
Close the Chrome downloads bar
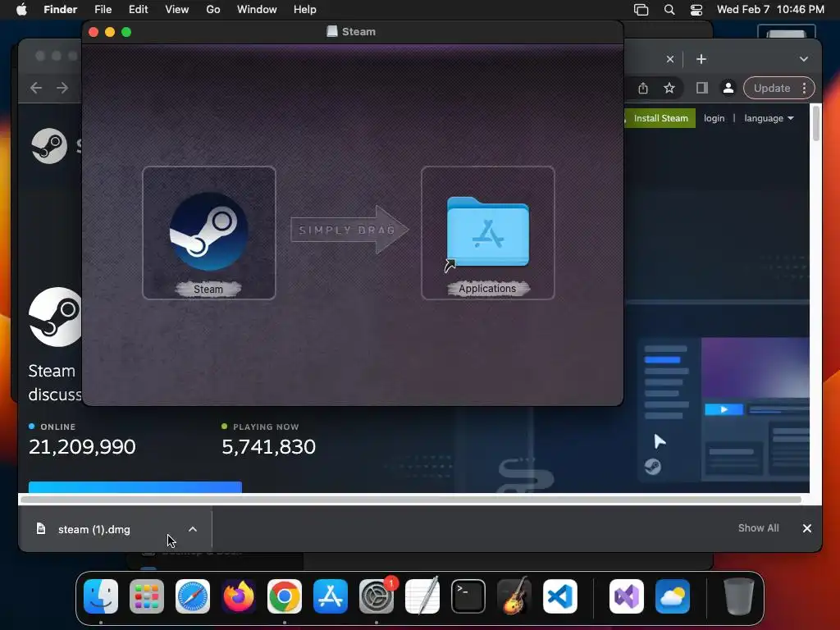click(x=807, y=528)
